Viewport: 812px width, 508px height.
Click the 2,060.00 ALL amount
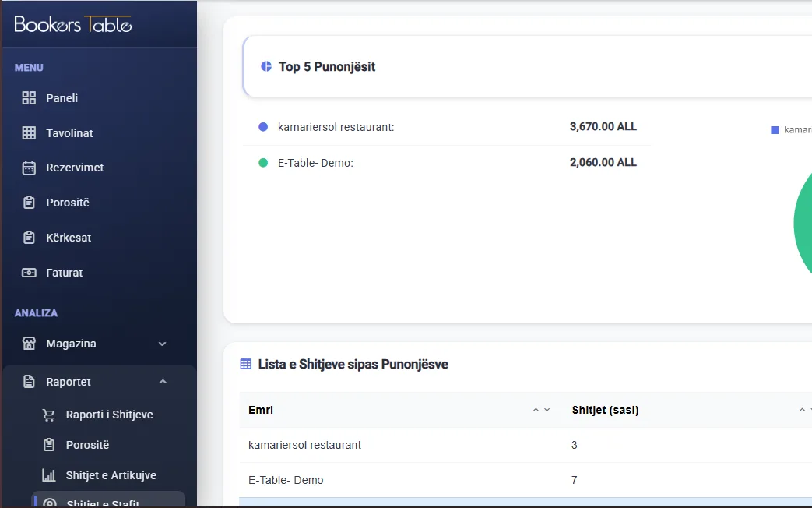603,162
